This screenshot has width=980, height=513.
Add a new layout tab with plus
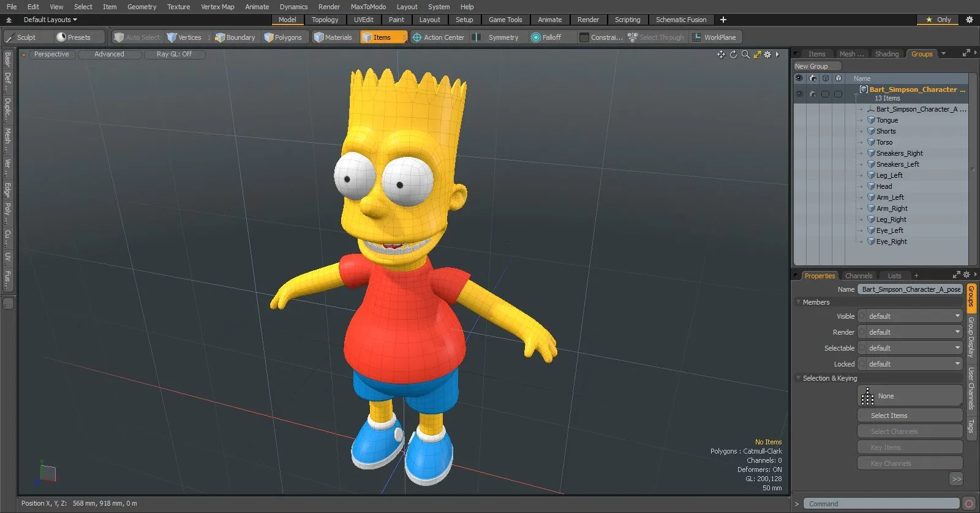pyautogui.click(x=723, y=20)
